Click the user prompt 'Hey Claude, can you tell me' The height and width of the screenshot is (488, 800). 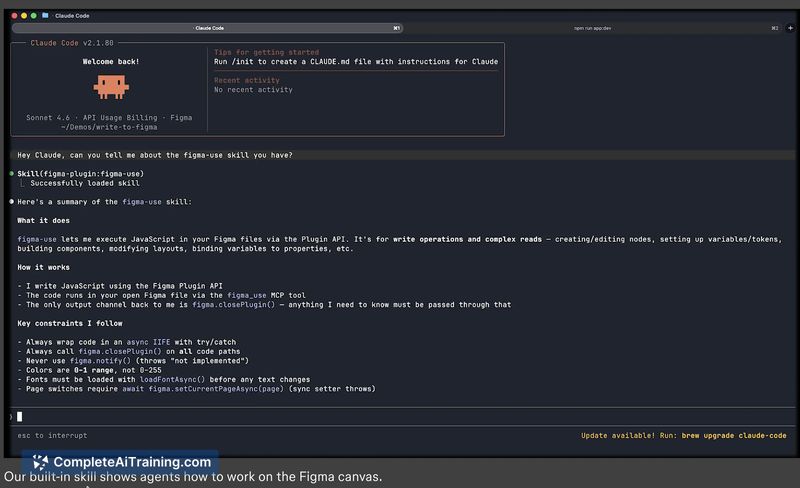155,155
